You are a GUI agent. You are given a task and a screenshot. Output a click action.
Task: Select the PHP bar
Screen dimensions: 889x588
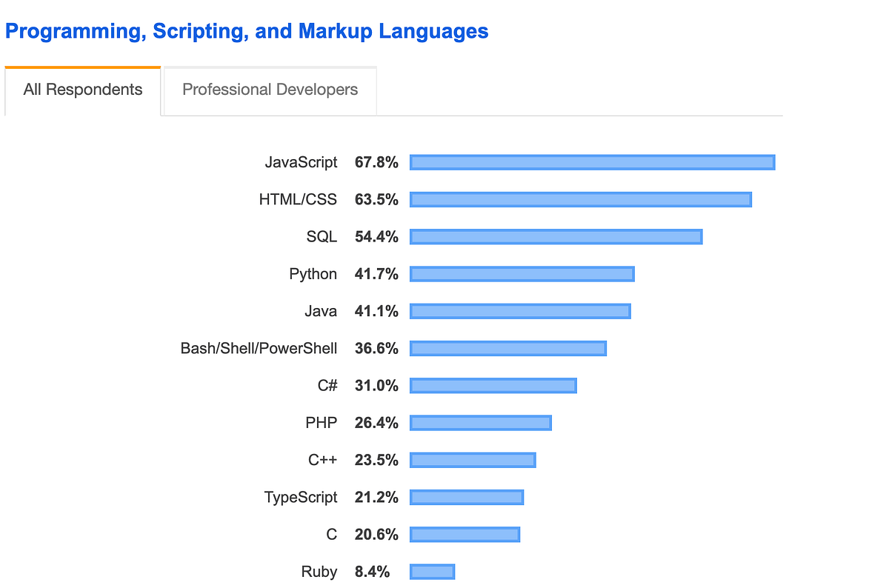pyautogui.click(x=482, y=422)
